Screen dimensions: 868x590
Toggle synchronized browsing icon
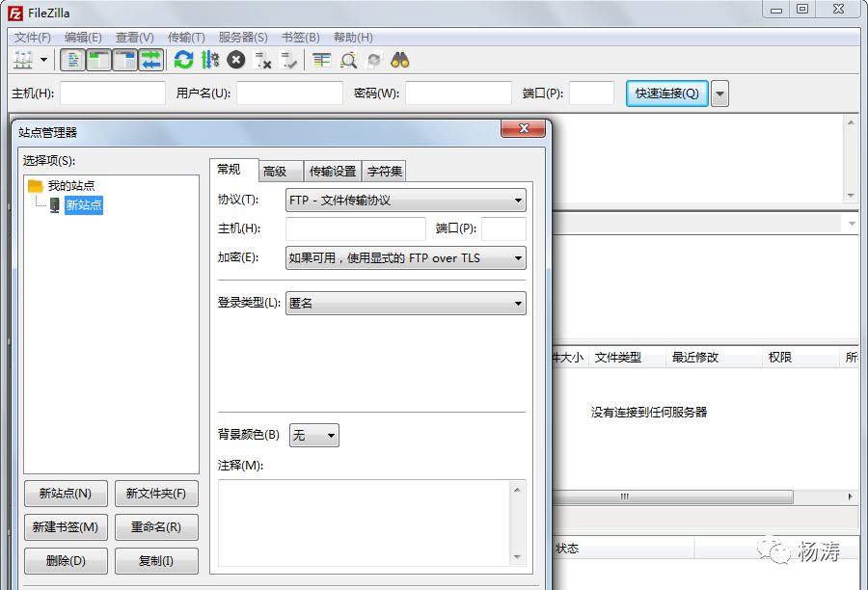tap(374, 60)
